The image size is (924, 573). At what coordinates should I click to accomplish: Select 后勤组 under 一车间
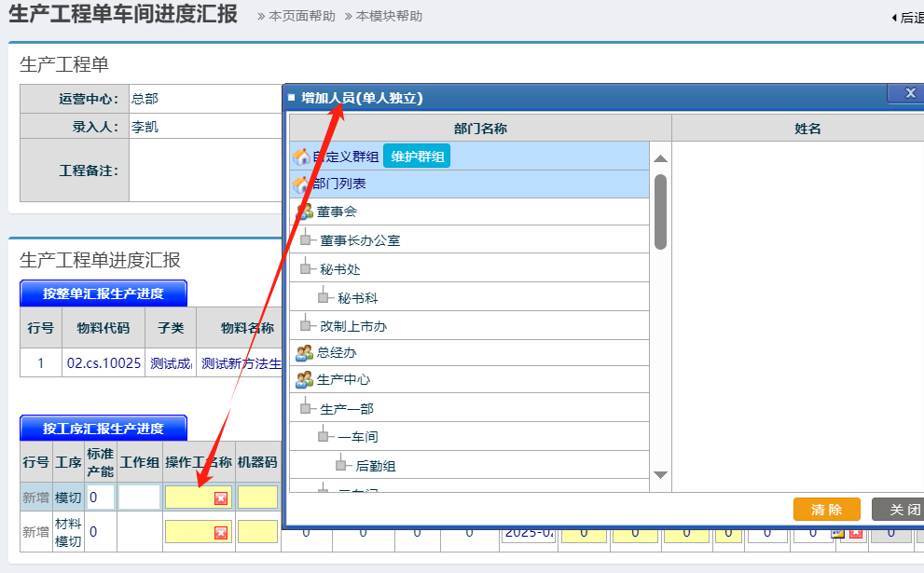376,466
